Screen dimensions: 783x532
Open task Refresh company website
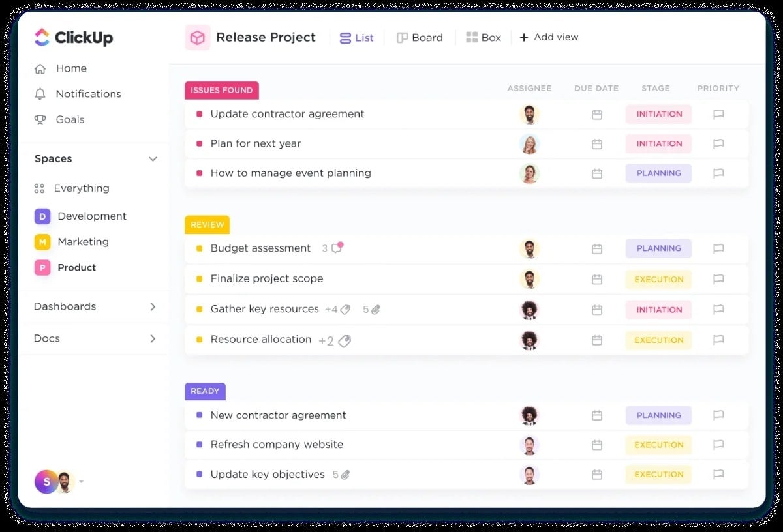(277, 445)
